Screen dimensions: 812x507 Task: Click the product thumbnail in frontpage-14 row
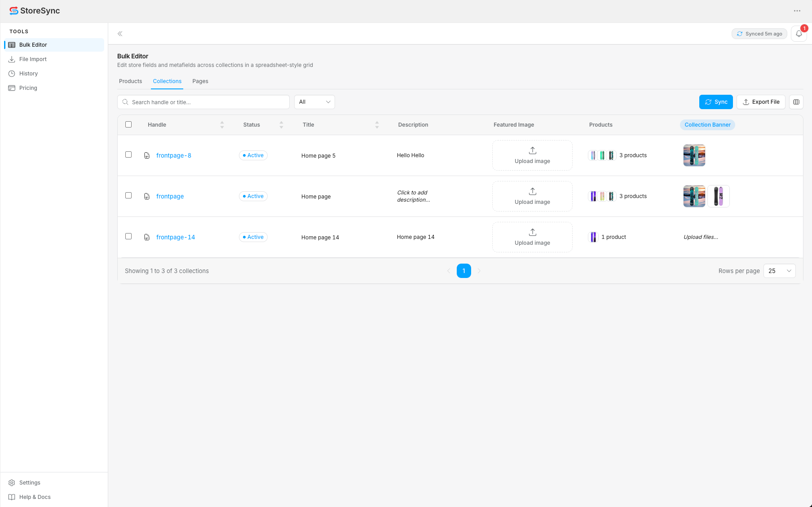[593, 237]
